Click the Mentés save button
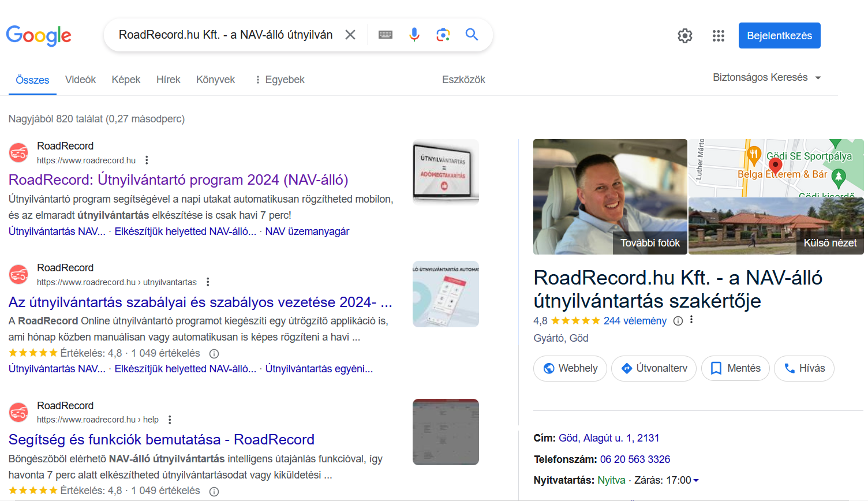868x501 pixels. (735, 368)
